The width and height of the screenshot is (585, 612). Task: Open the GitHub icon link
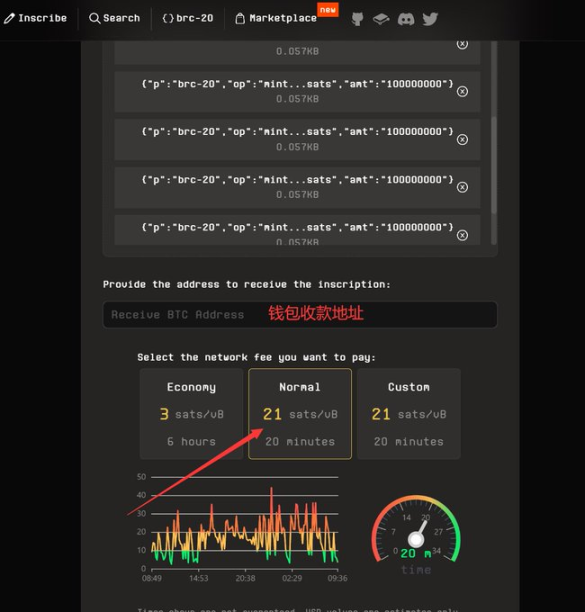(x=357, y=19)
